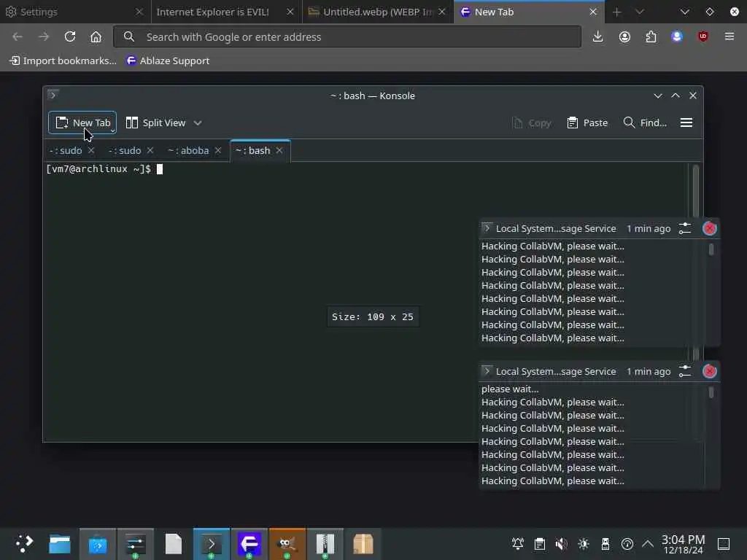This screenshot has height=560, width=747.
Task: Focus the browser address bar
Action: click(347, 36)
